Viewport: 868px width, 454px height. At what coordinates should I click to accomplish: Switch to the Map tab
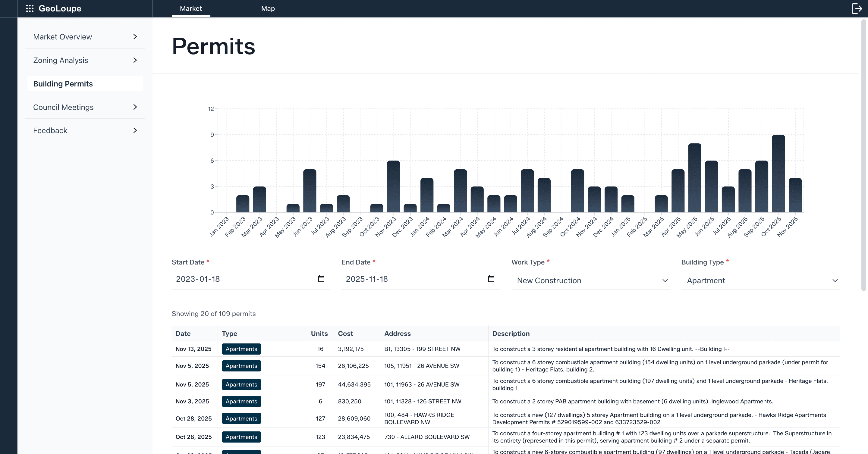(x=268, y=8)
